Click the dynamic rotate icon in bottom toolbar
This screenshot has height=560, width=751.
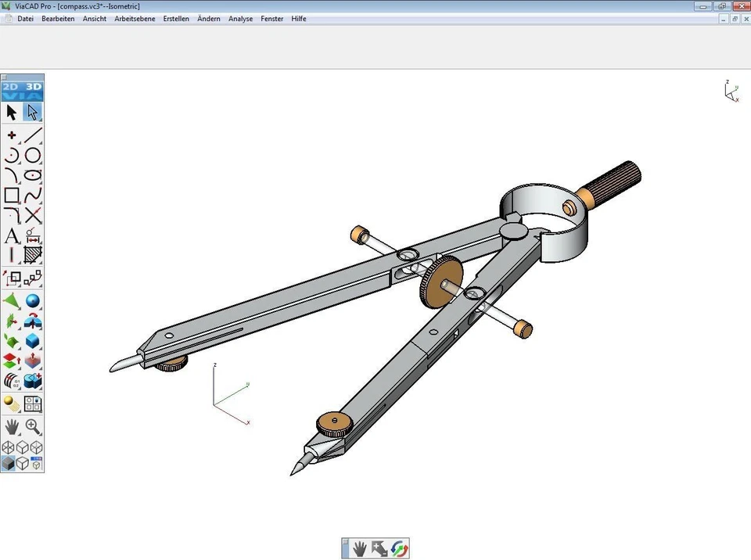pyautogui.click(x=399, y=548)
